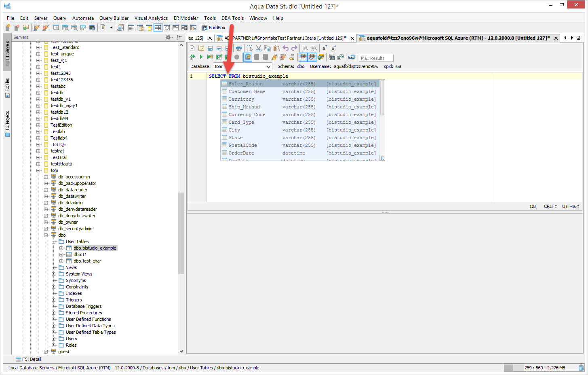The width and height of the screenshot is (588, 375).
Task: Click the chart Visual Analytics icon in main toolbar
Action: (193, 28)
